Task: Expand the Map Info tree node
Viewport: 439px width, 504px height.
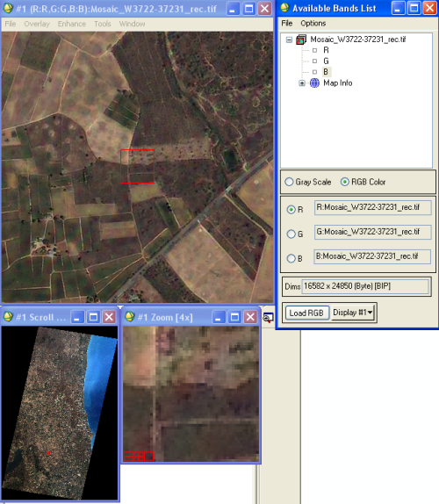Action: (x=302, y=83)
